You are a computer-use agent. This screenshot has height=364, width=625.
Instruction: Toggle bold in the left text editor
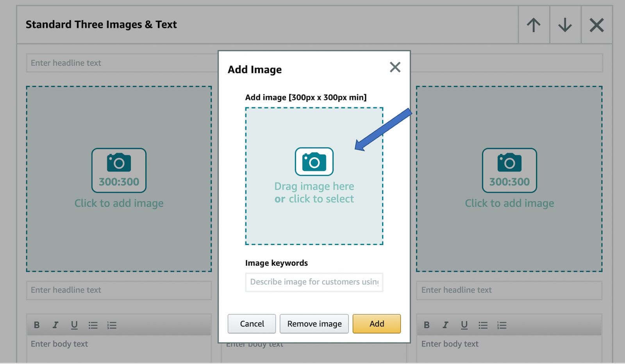point(37,325)
